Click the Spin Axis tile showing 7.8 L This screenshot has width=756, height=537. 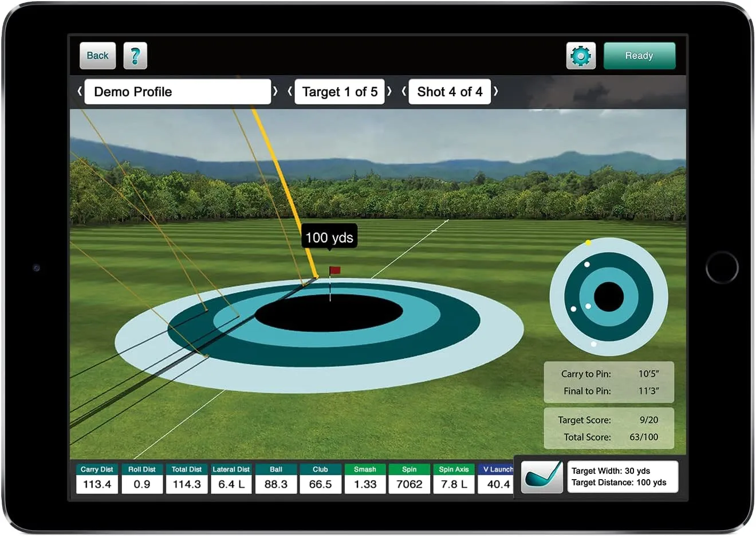454,479
